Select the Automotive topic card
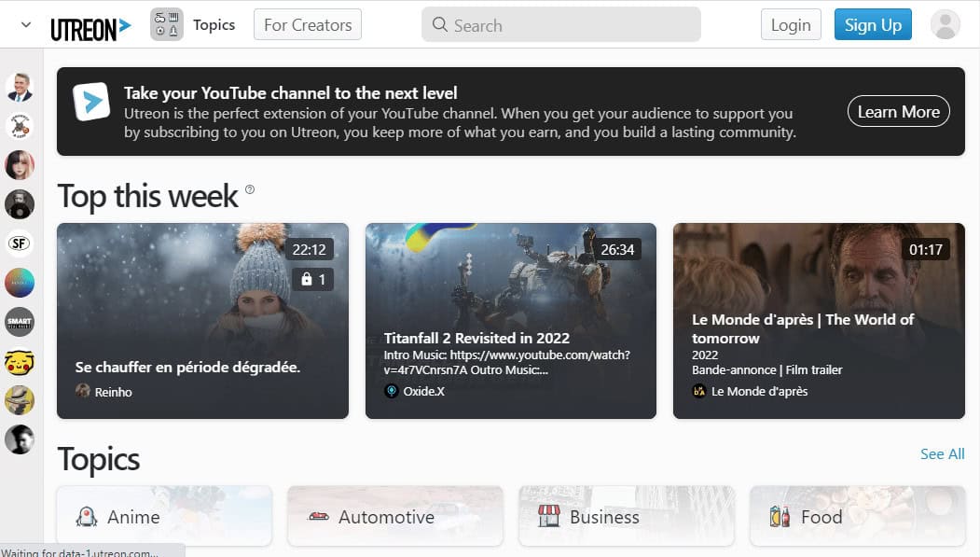 click(395, 516)
